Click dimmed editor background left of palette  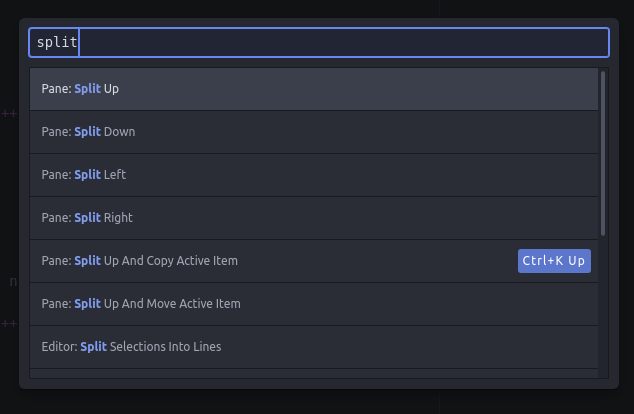click(x=9, y=200)
